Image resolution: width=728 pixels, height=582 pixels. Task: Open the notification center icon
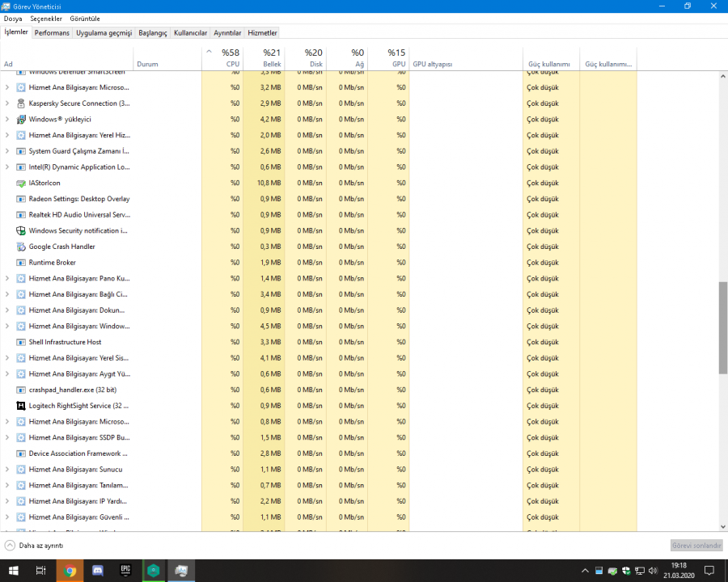coord(709,571)
